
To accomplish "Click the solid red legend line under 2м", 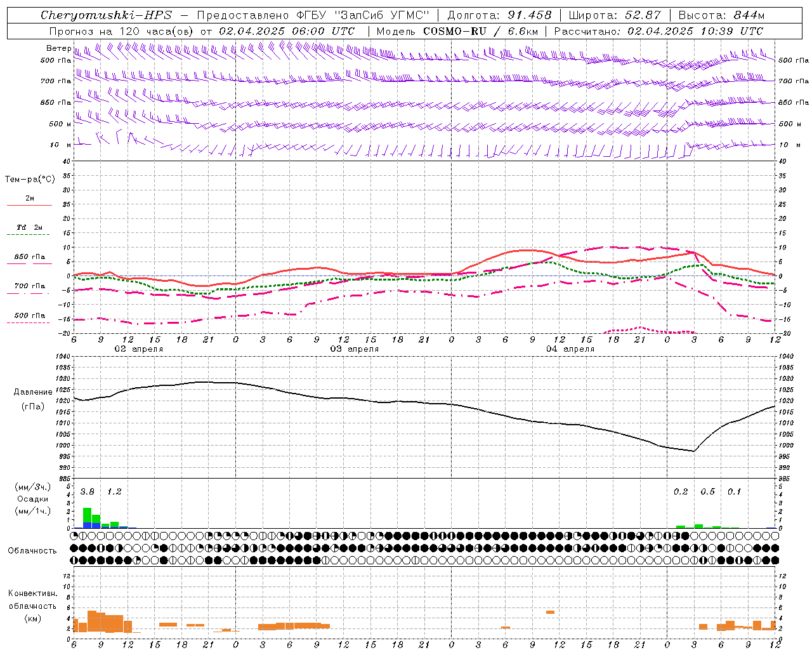I will [x=29, y=205].
